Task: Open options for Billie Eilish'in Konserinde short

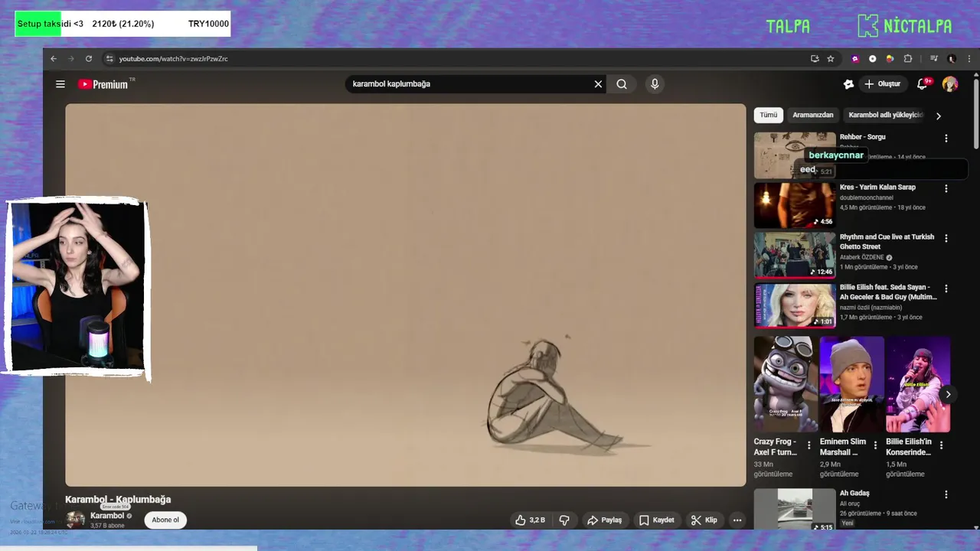Action: pyautogui.click(x=942, y=445)
